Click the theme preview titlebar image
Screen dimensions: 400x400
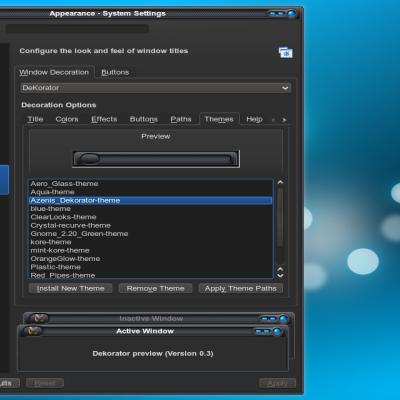pyautogui.click(x=156, y=159)
